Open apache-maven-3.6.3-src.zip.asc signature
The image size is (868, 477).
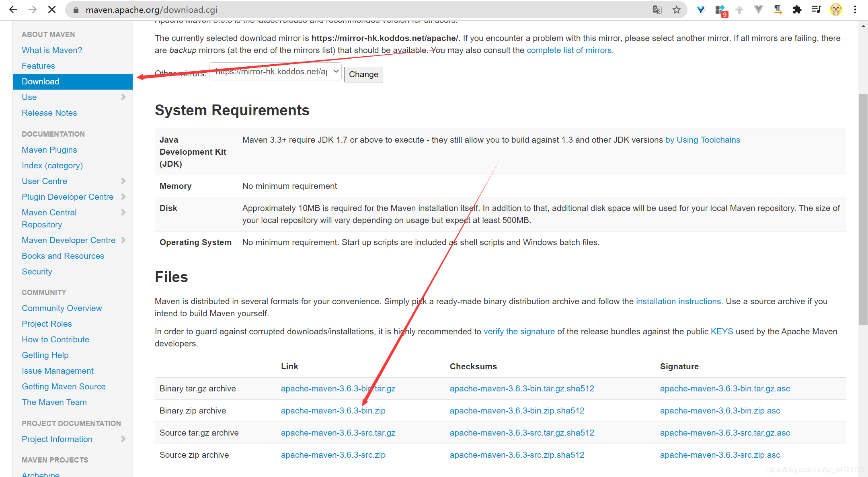pos(720,455)
